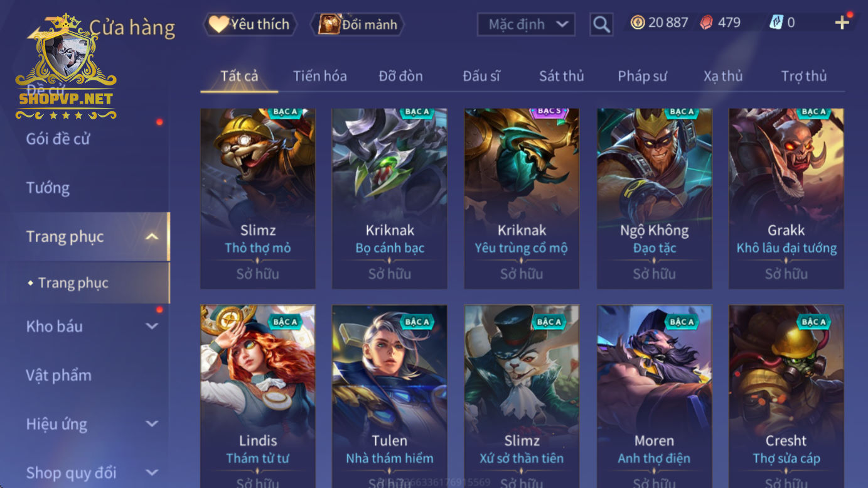The height and width of the screenshot is (488, 868).
Task: Click the red ruby currency icon
Action: pyautogui.click(x=707, y=23)
